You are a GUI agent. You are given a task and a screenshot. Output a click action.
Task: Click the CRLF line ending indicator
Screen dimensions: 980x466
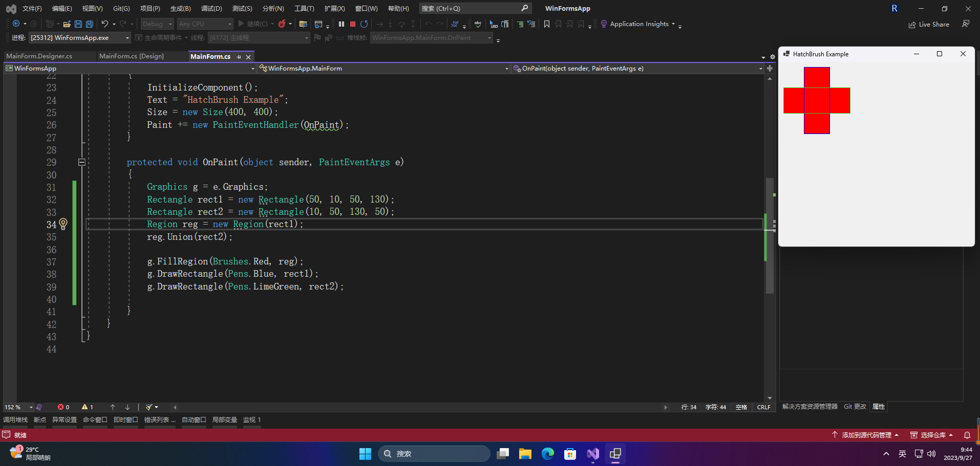[x=763, y=407]
